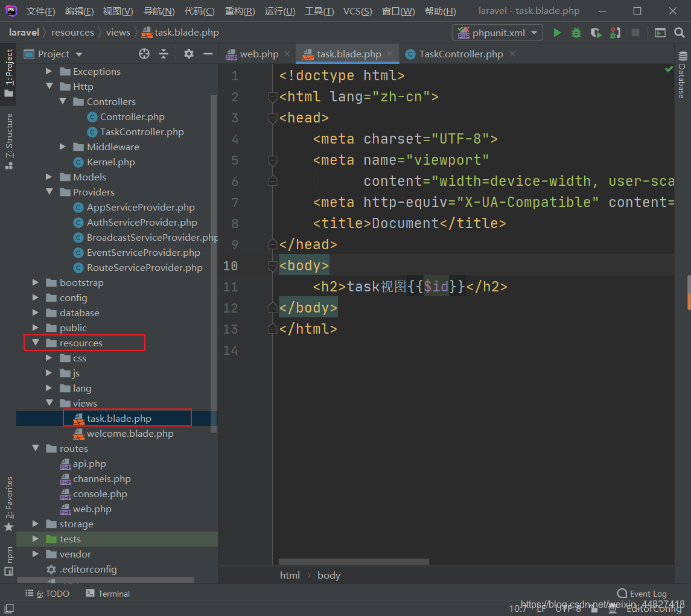Fold the html tag on line 2
This screenshot has width=691, height=616.
(273, 97)
